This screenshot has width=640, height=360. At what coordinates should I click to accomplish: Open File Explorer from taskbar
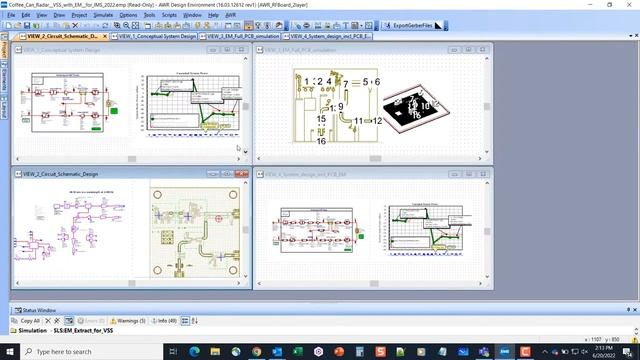[215, 351]
